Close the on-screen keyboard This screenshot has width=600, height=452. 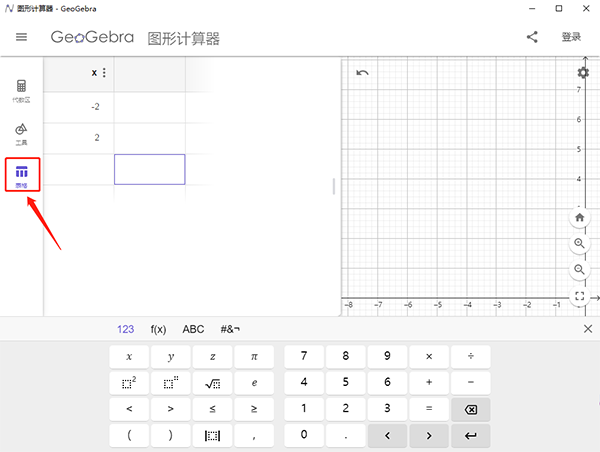[x=588, y=329]
